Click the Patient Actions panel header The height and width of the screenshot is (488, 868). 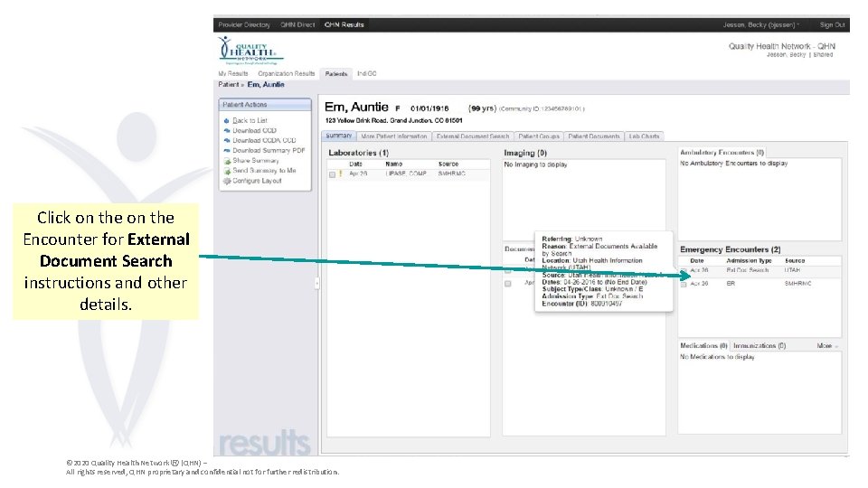265,105
